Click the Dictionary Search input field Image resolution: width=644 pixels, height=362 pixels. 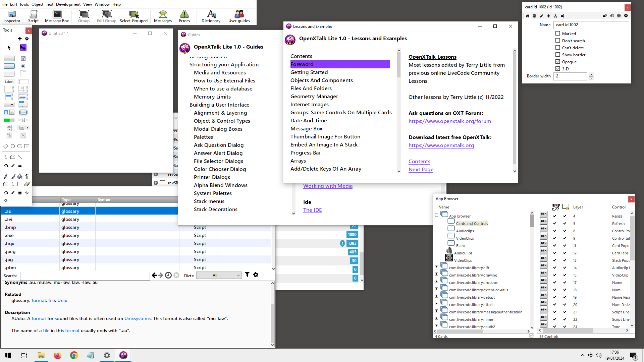pyautogui.click(x=85, y=276)
